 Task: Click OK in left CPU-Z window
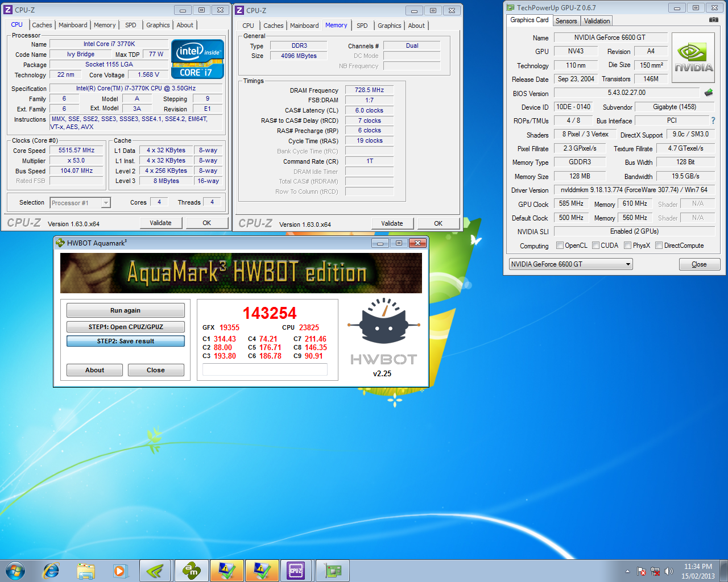(x=207, y=223)
